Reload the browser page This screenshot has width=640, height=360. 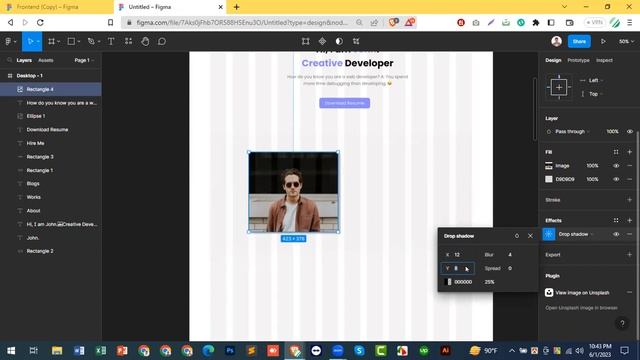(x=40, y=22)
